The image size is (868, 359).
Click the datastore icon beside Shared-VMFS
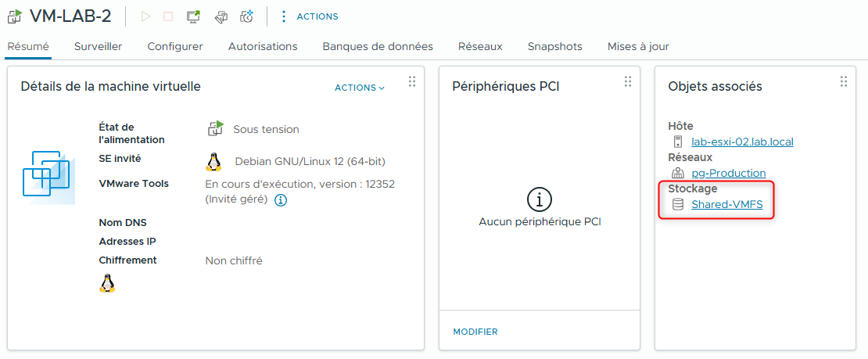point(677,204)
